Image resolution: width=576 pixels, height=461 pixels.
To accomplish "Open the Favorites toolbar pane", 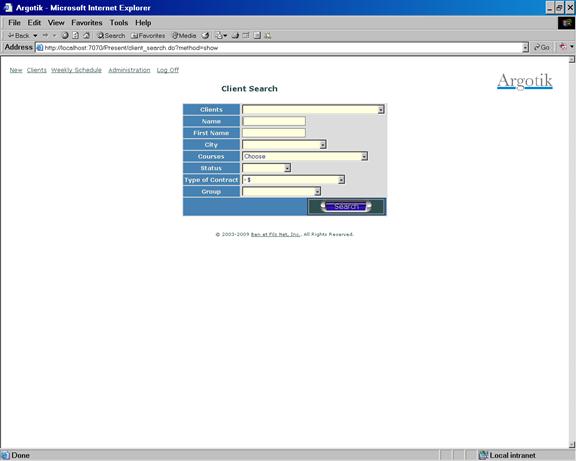I will pos(148,36).
